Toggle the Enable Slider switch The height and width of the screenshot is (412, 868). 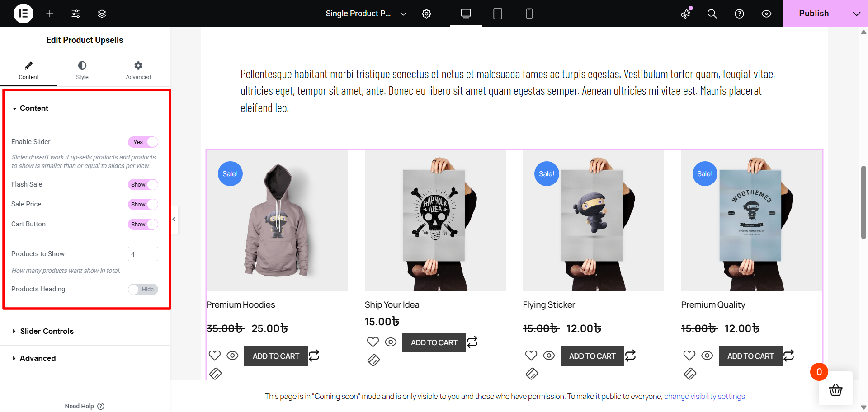point(143,142)
